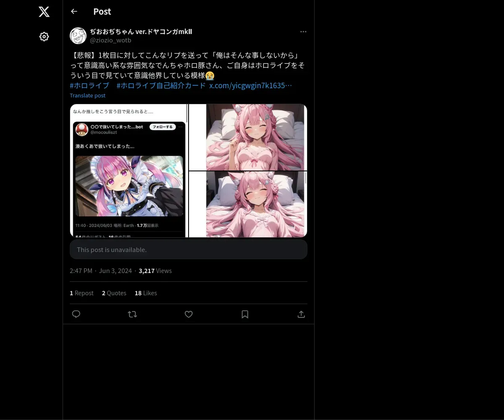Open the share post icon
504x420 pixels.
coord(301,314)
